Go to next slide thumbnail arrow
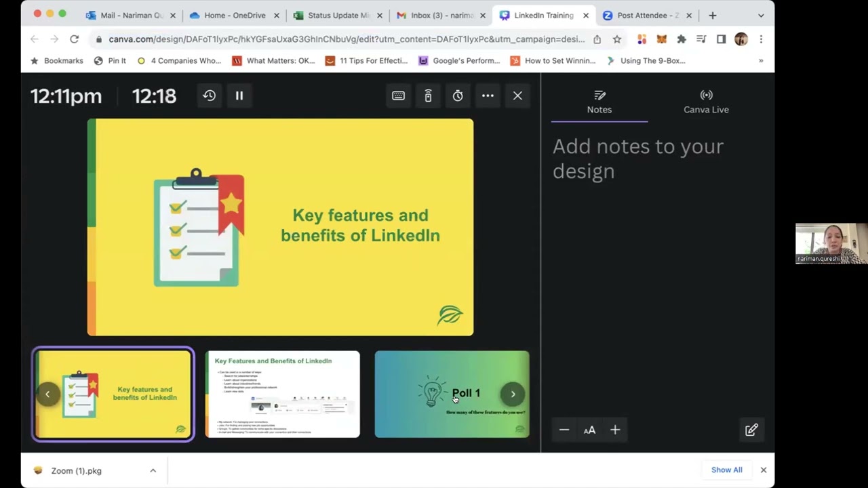This screenshot has height=488, width=868. tap(513, 394)
